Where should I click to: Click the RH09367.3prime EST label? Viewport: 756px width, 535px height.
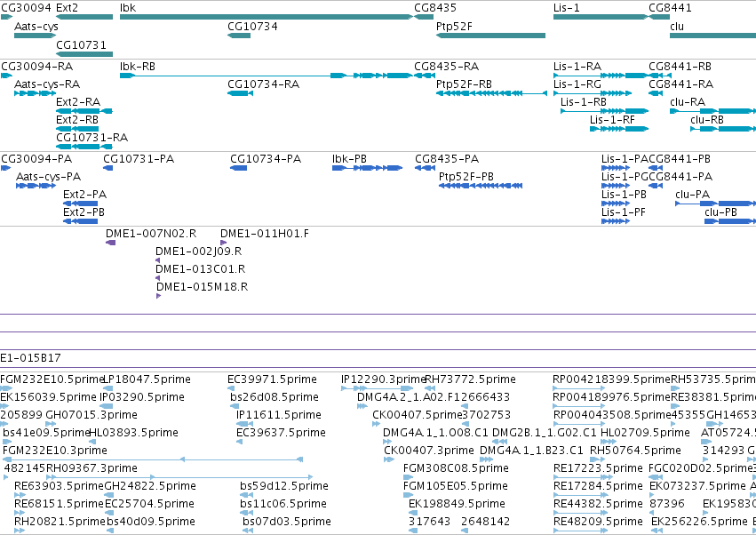pyautogui.click(x=92, y=468)
